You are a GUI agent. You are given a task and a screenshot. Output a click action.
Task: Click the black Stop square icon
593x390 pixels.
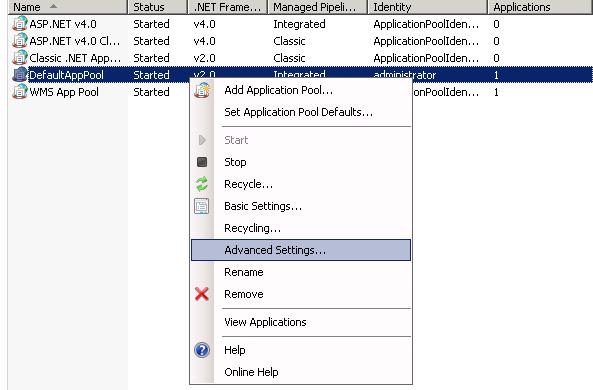tap(202, 162)
